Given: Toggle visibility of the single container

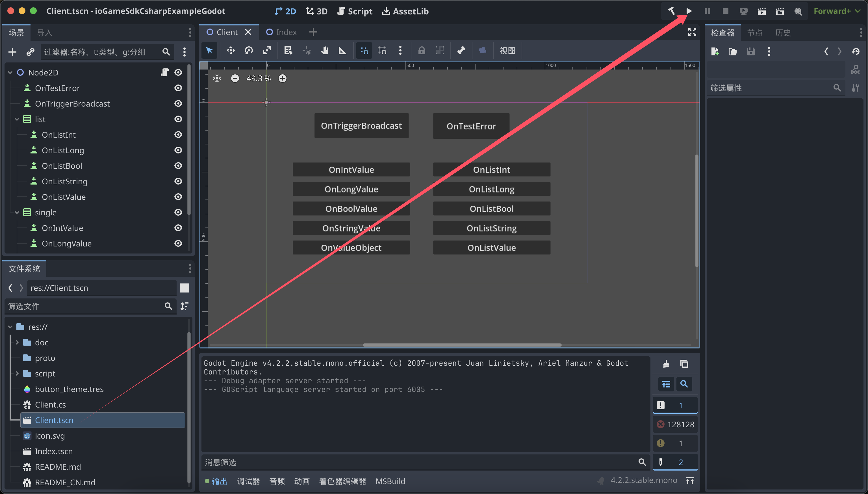Looking at the screenshot, I should pos(178,213).
